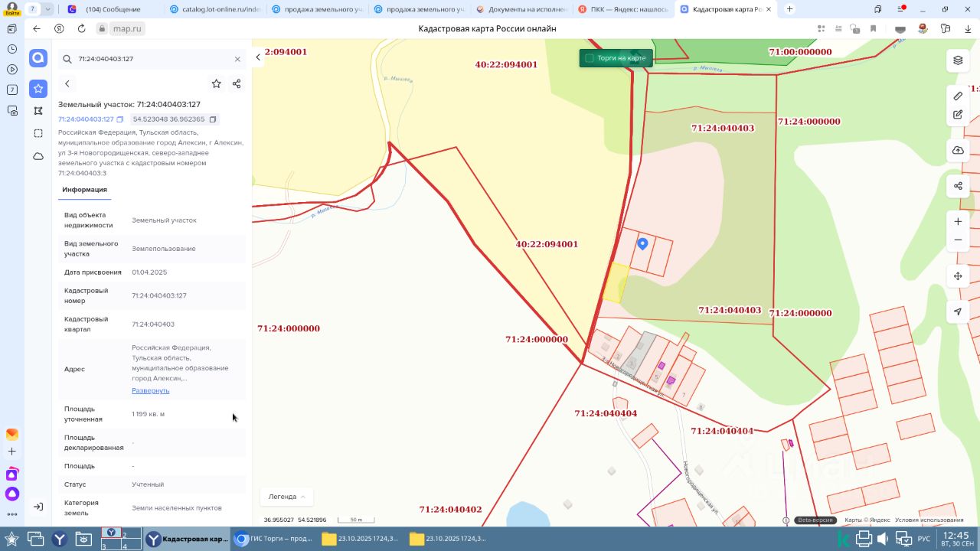Image resolution: width=980 pixels, height=551 pixels.
Task: Open the ГИС Торги taskbar window
Action: pyautogui.click(x=273, y=539)
